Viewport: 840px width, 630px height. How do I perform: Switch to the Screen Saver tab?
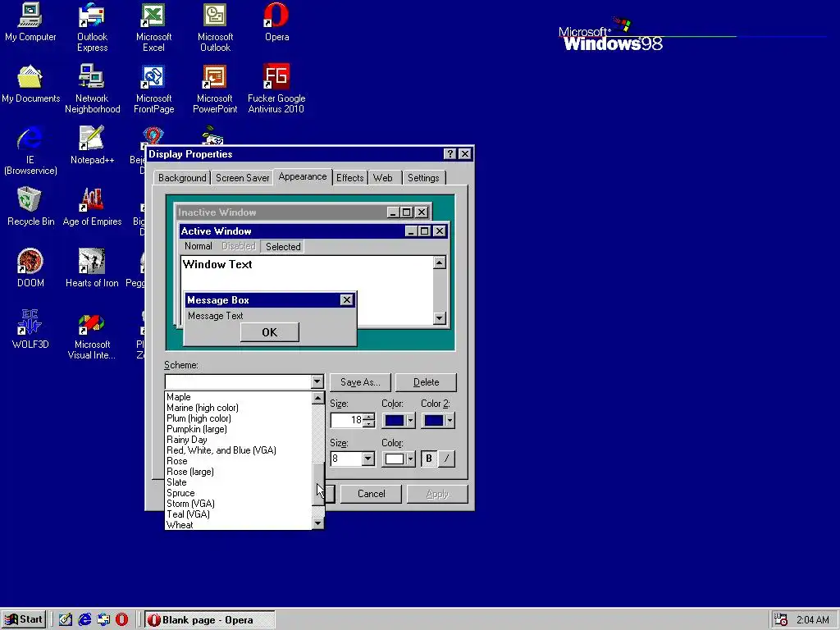coord(242,178)
